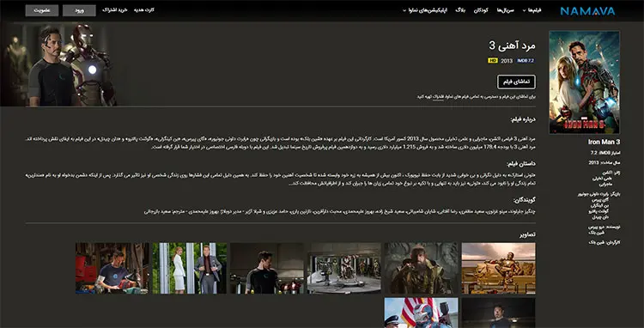Click the تصاویر gallery heading
The height and width of the screenshot is (328, 644).
(527, 234)
